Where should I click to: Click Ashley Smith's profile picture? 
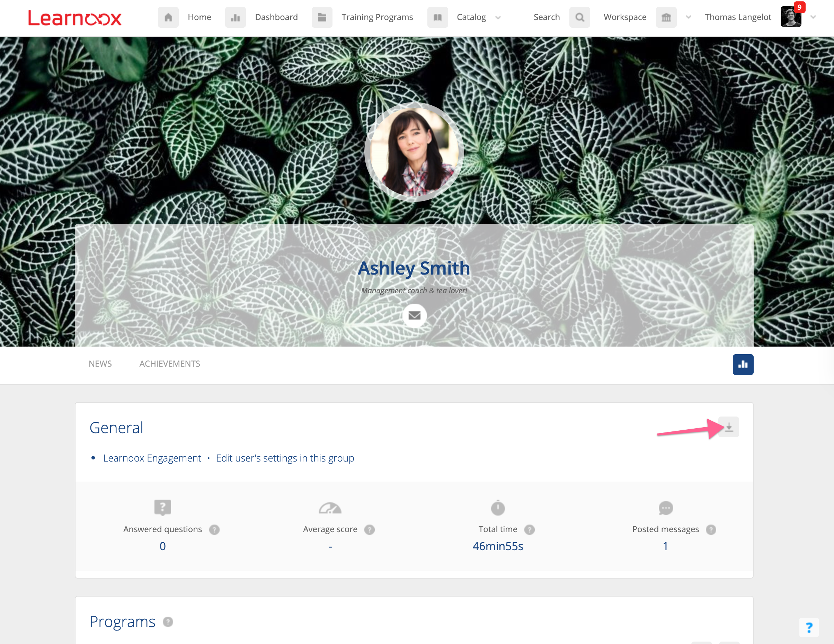[414, 152]
